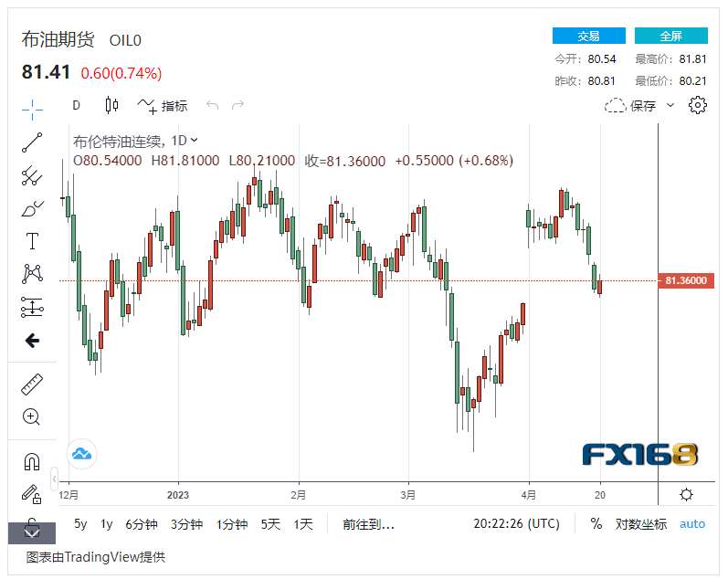
Task: Enable auto scale for price axis
Action: [x=692, y=524]
